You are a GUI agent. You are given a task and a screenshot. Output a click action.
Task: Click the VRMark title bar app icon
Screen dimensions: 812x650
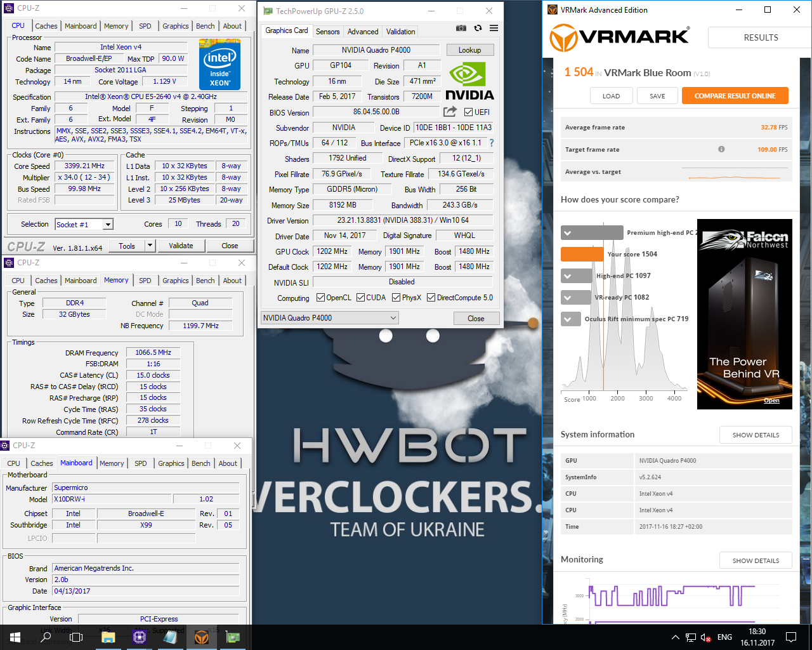click(x=553, y=10)
